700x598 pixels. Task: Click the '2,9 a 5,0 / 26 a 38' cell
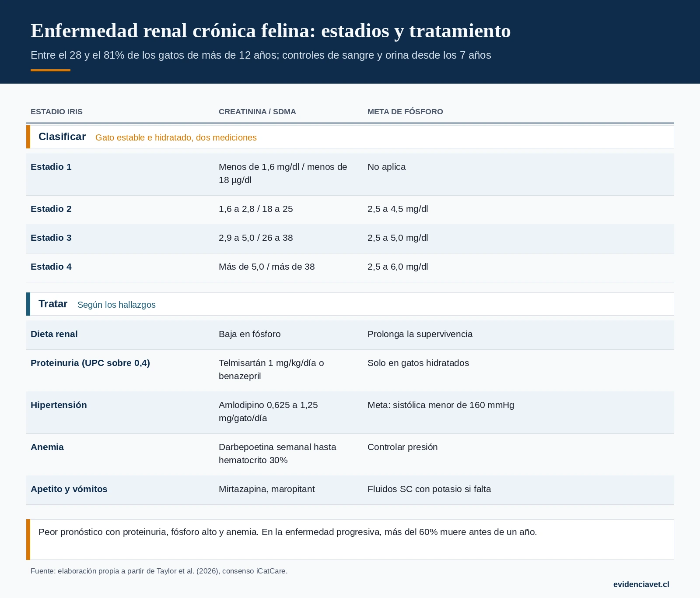[255, 238]
